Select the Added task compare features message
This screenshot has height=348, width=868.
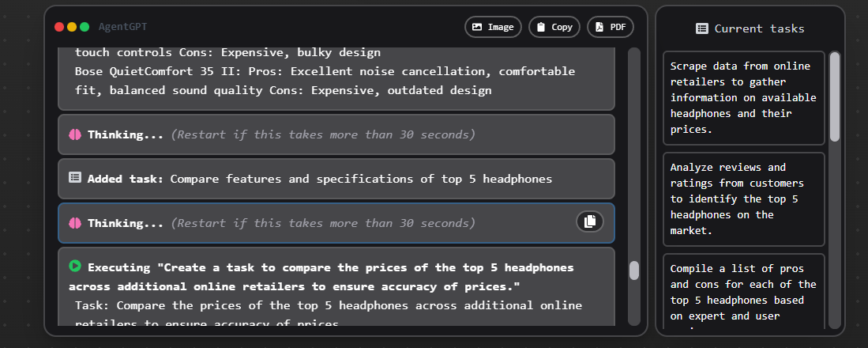click(x=336, y=179)
